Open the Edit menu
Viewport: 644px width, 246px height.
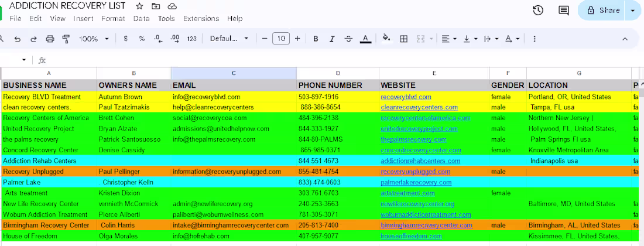coord(36,19)
